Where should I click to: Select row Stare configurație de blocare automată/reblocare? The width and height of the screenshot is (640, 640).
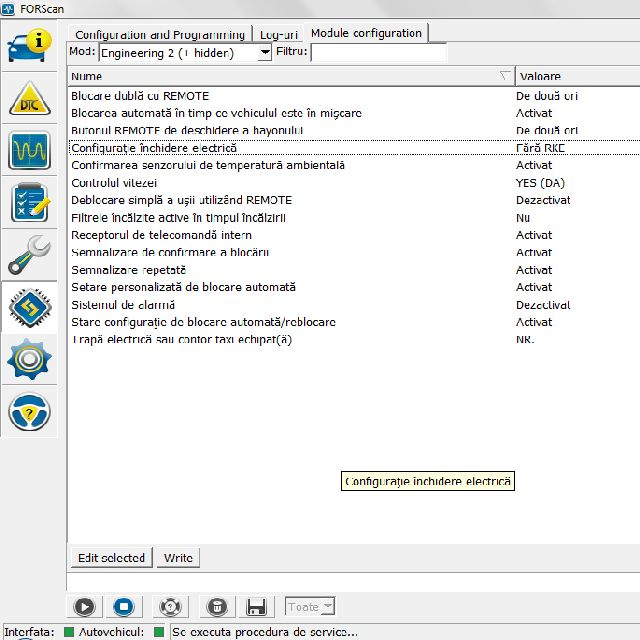(x=353, y=322)
